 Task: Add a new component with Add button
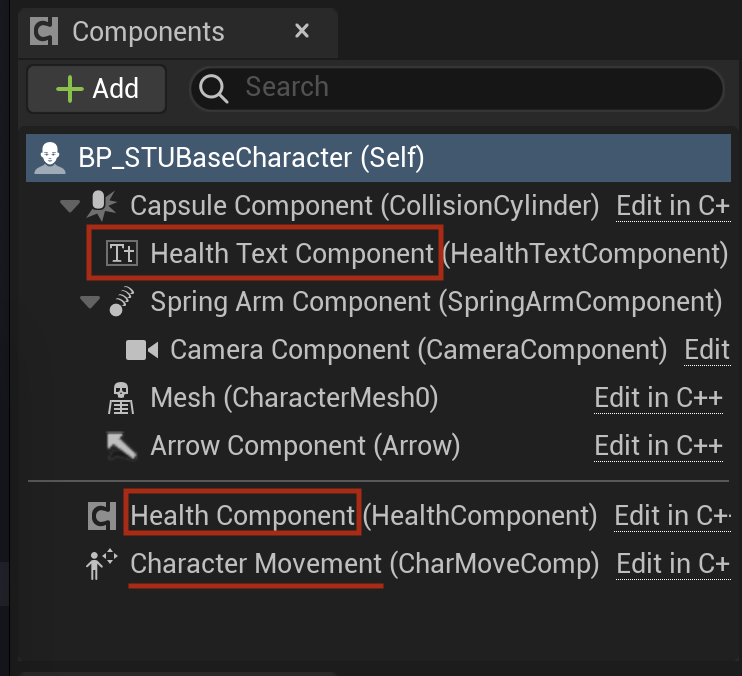click(x=97, y=89)
